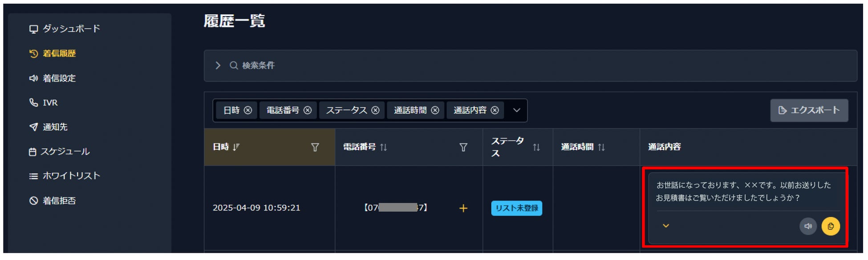Expand the 検索条件 search panel chevron
Viewport: 868px width, 260px height.
[x=218, y=66]
